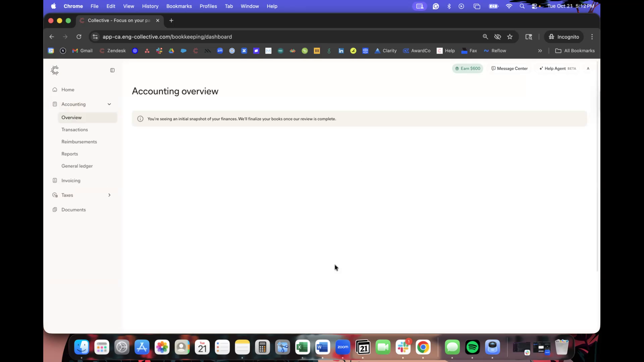Collapse the Accounting section chevron
This screenshot has width=644, height=362.
tap(109, 104)
